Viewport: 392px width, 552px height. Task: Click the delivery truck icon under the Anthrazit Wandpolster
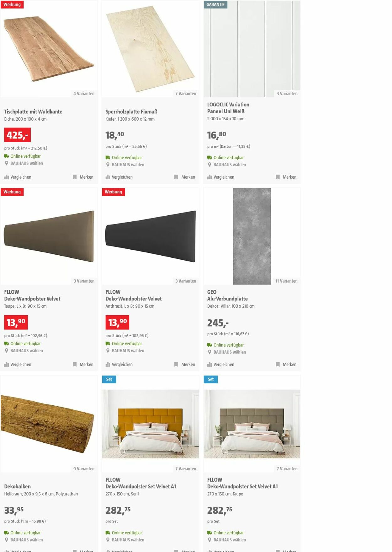pyautogui.click(x=108, y=344)
